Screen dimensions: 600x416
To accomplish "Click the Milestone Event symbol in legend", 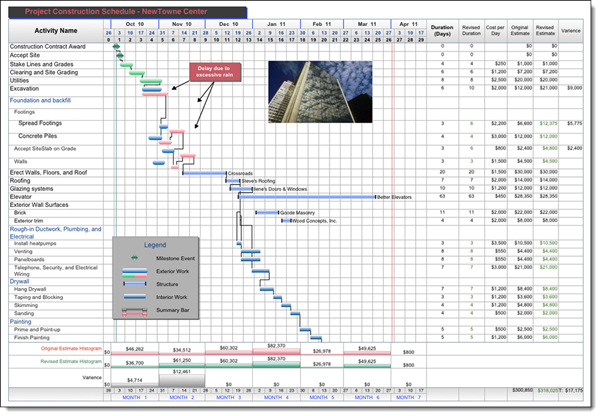I will tap(134, 257).
